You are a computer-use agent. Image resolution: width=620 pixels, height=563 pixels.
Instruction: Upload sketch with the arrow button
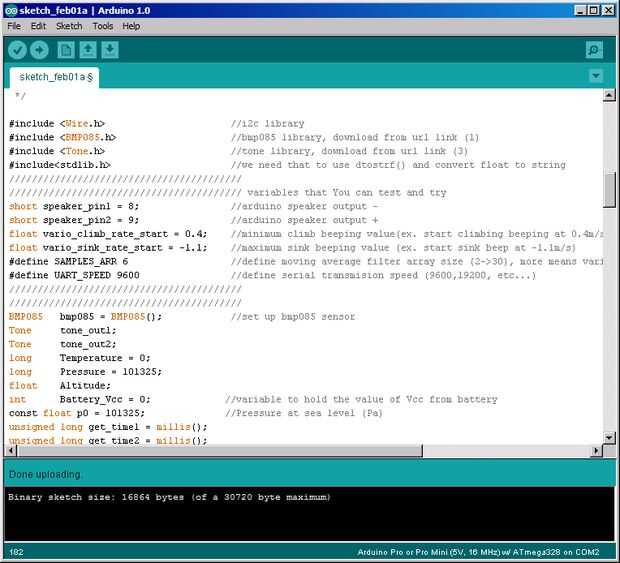(39, 50)
